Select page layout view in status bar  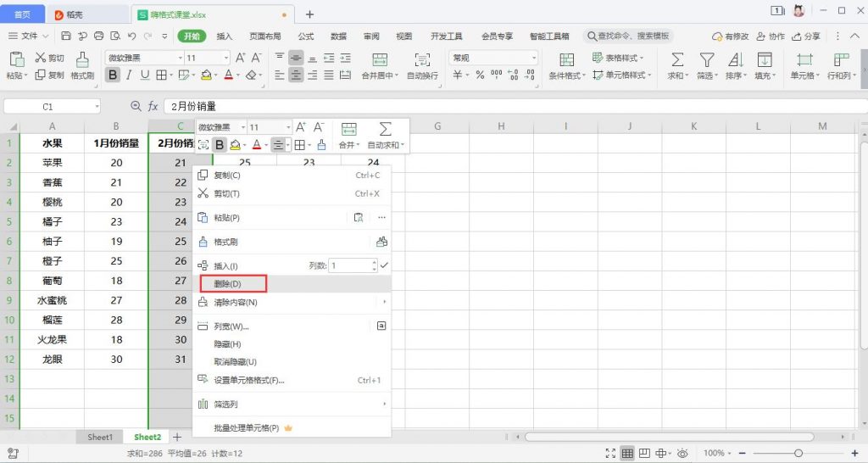644,453
